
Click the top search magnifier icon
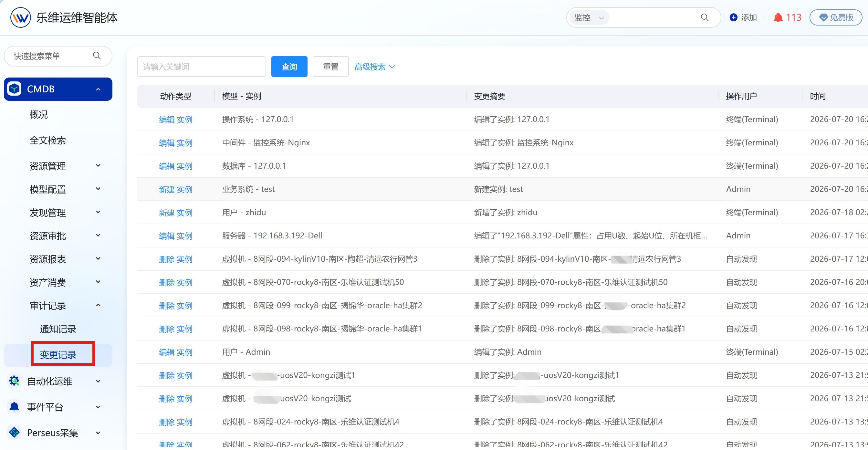pyautogui.click(x=705, y=17)
